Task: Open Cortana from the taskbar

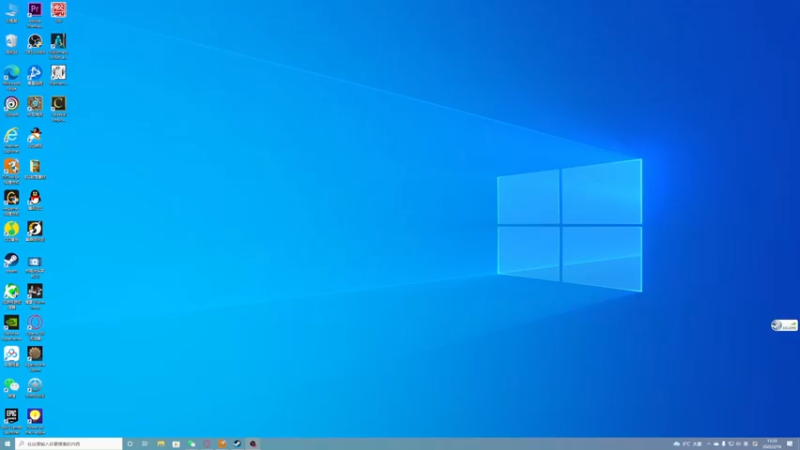Action: pos(130,444)
